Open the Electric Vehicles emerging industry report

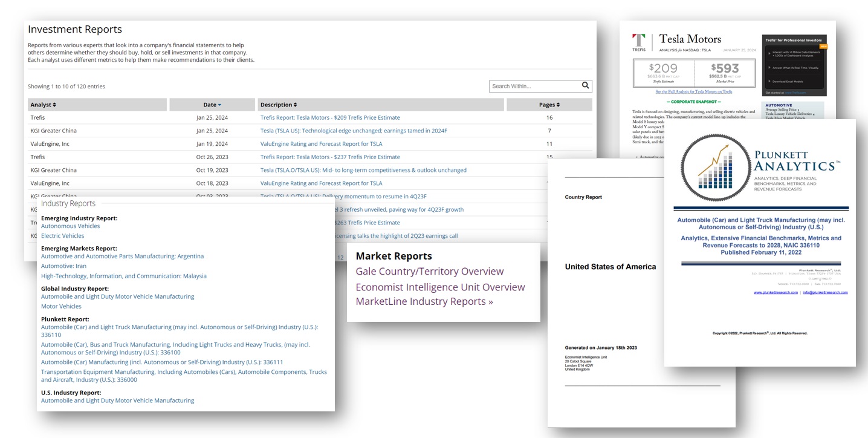62,236
